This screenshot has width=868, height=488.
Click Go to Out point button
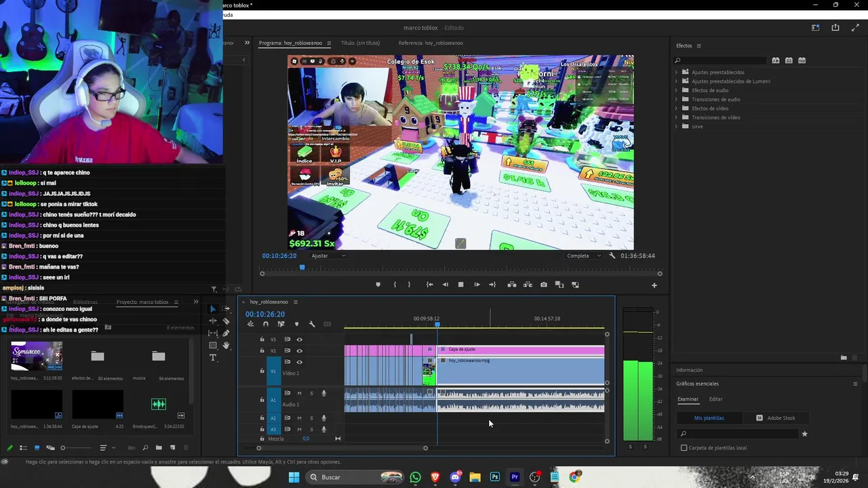pos(492,285)
